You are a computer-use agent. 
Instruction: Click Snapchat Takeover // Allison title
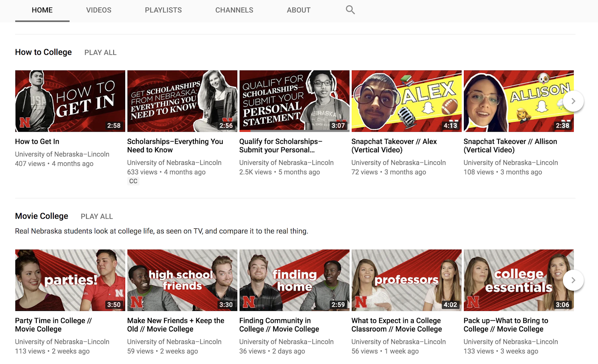[x=510, y=146]
